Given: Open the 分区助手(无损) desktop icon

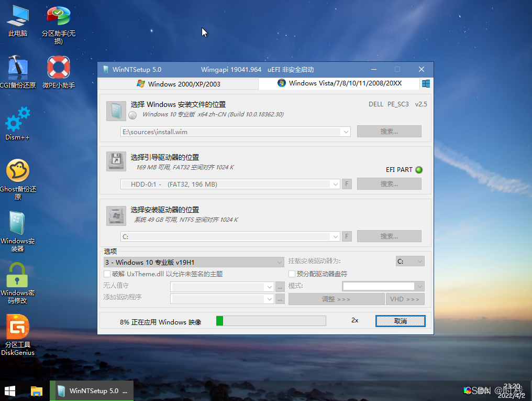Looking at the screenshot, I should coord(58,25).
